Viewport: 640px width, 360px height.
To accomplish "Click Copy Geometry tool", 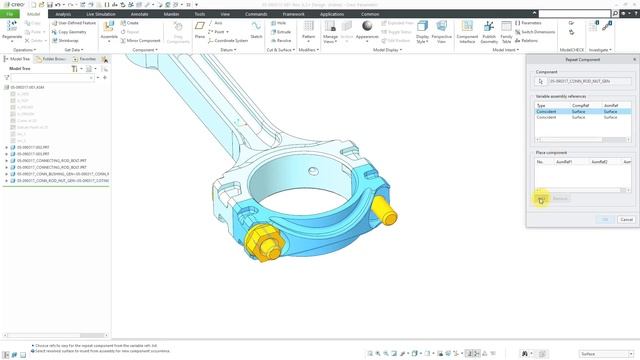I will [x=69, y=32].
